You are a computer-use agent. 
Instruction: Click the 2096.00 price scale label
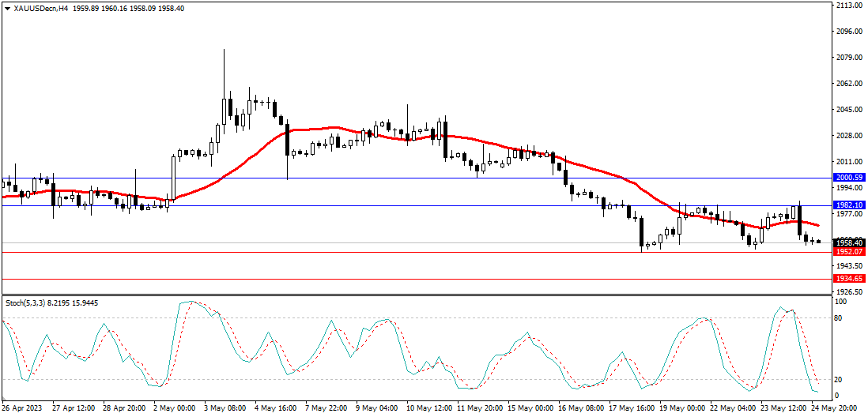click(x=850, y=32)
